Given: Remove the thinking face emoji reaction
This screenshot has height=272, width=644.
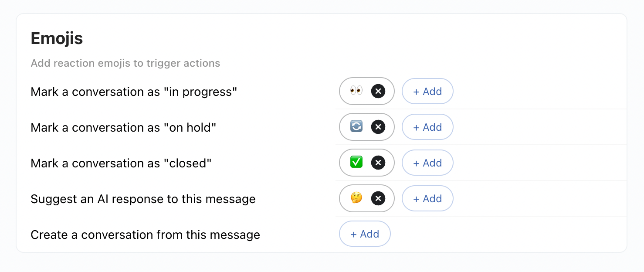Looking at the screenshot, I should pyautogui.click(x=378, y=198).
